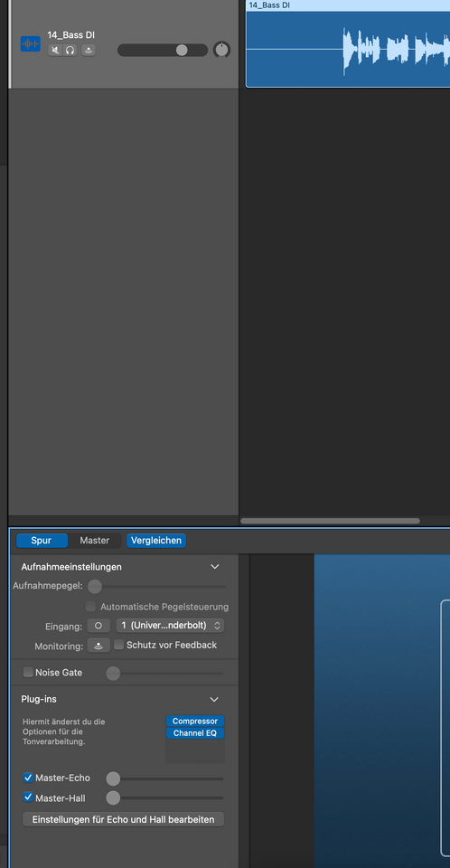The height and width of the screenshot is (868, 450).
Task: Click the Vergleichen button
Action: (x=156, y=541)
